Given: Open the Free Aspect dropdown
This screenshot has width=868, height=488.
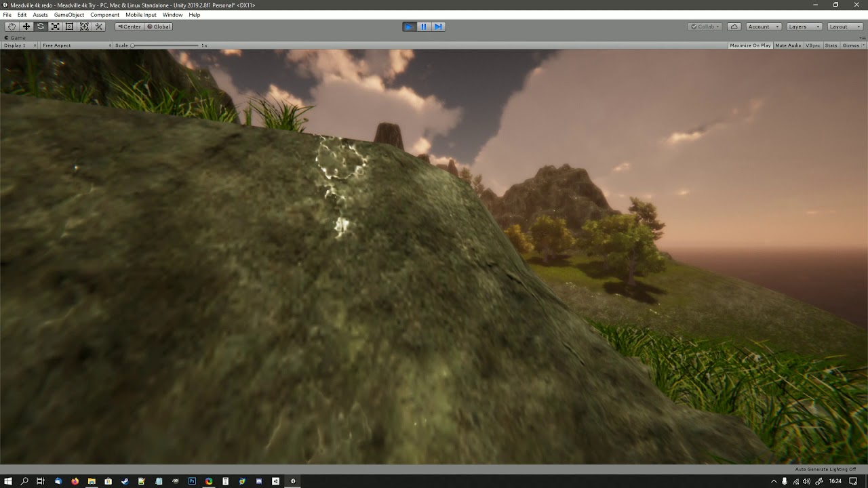Looking at the screenshot, I should coord(76,45).
